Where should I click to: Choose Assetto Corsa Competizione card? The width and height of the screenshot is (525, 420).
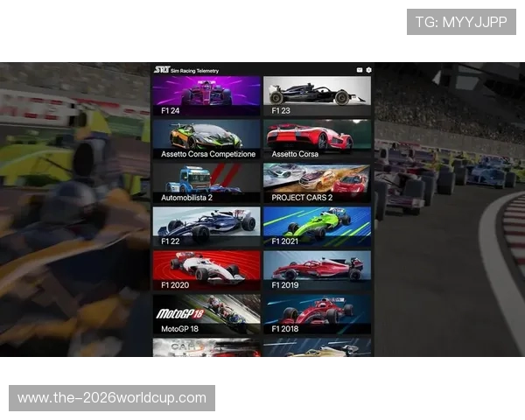(206, 139)
